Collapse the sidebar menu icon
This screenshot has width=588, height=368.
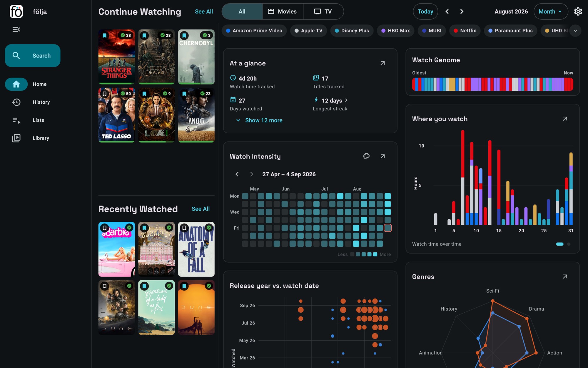(x=16, y=29)
